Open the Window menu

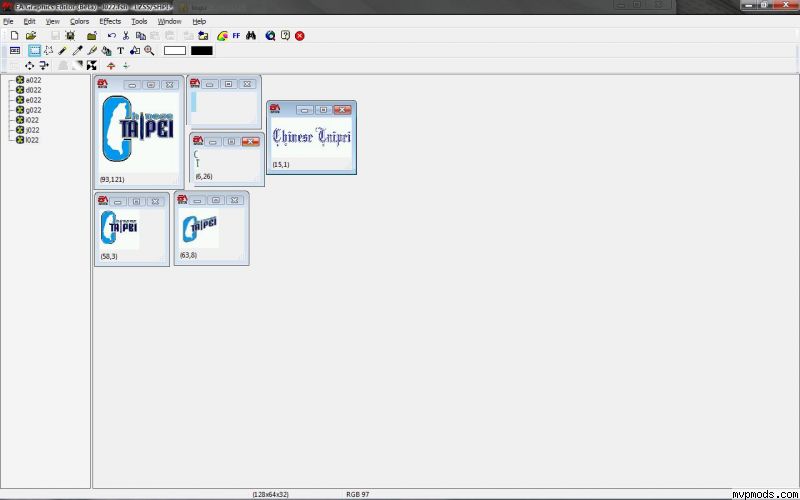click(x=169, y=21)
